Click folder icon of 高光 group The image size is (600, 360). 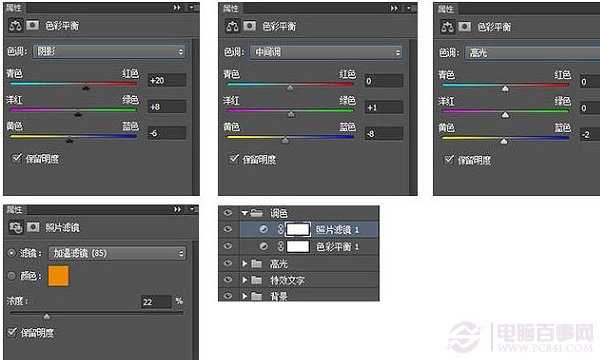pos(256,264)
